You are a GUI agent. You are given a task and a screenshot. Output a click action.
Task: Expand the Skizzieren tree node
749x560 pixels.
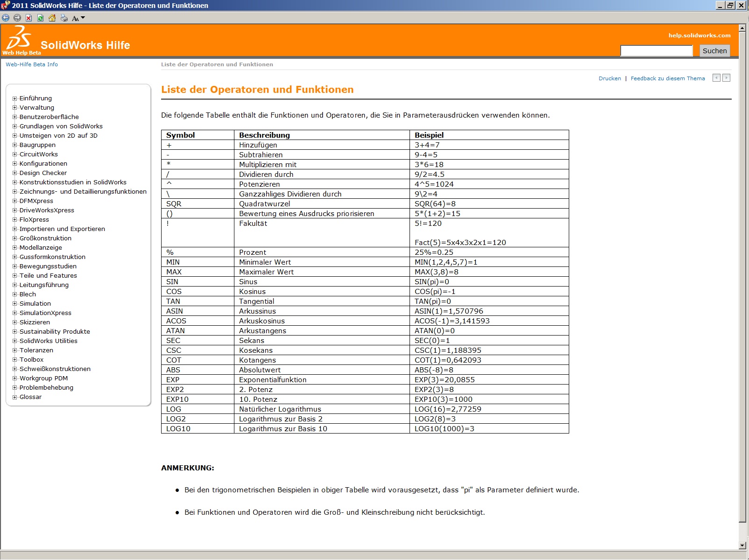click(15, 322)
